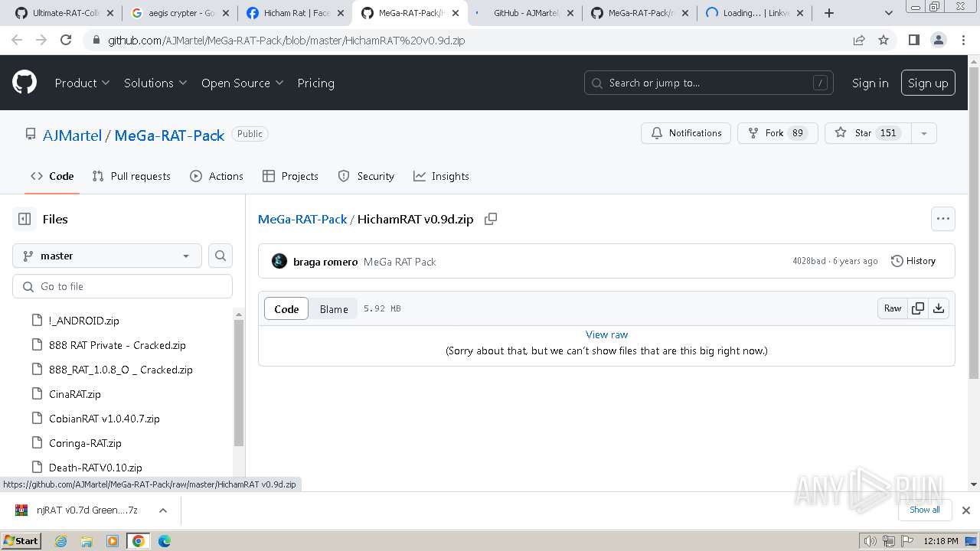Close the downloads bar
This screenshot has width=980, height=551.
[965, 510]
